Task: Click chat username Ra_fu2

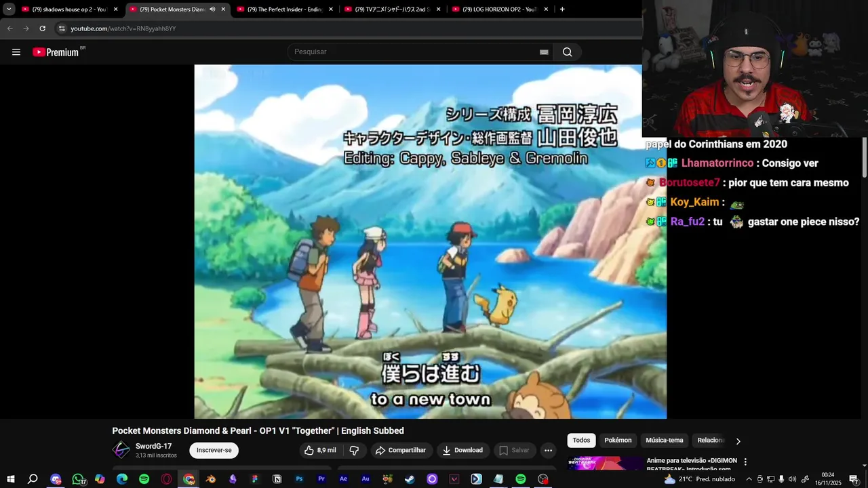Action: pos(687,222)
